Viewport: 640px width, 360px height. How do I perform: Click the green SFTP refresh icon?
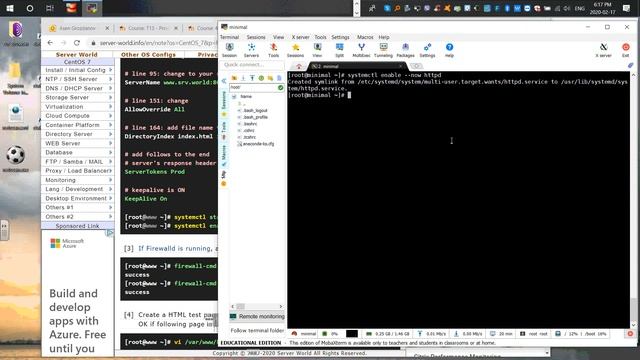[261, 78]
